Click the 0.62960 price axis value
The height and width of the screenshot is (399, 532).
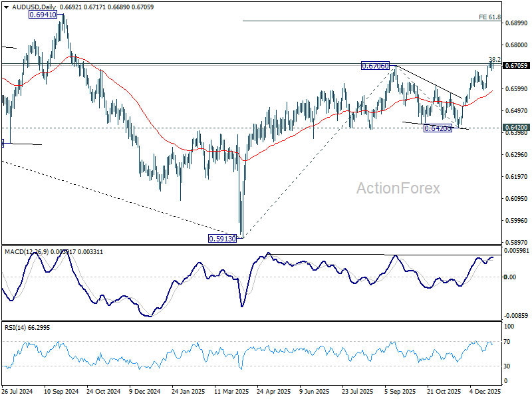pyautogui.click(x=517, y=155)
